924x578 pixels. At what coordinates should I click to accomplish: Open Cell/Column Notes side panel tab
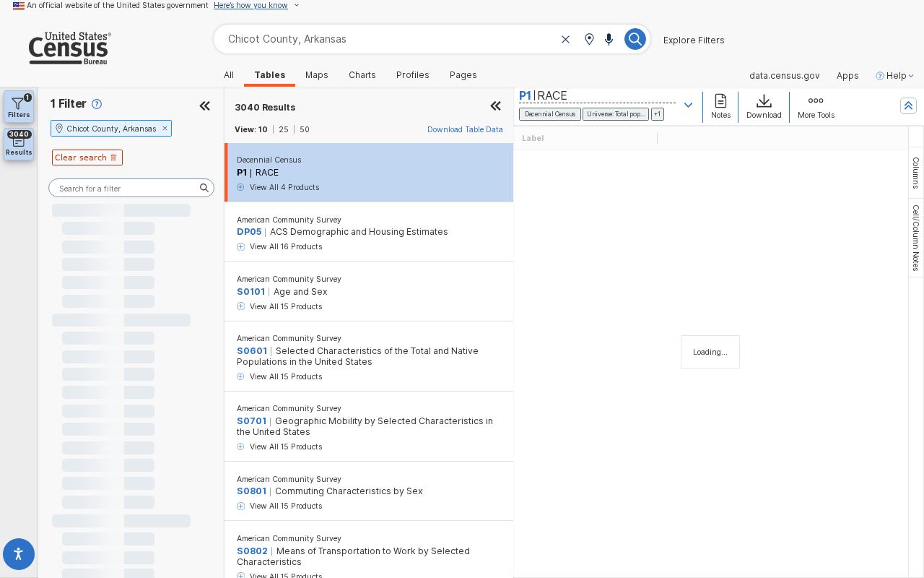coord(915,238)
